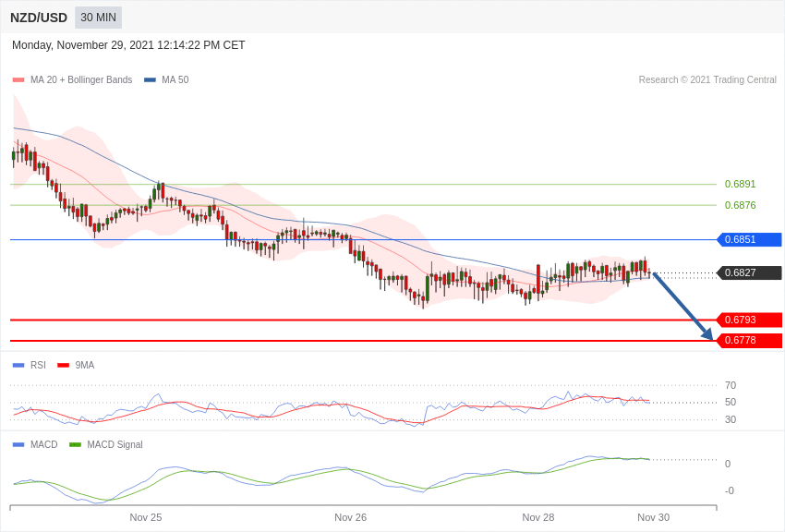Select the 0.6891 resistance level label
This screenshot has width=785, height=532.
pos(740,184)
